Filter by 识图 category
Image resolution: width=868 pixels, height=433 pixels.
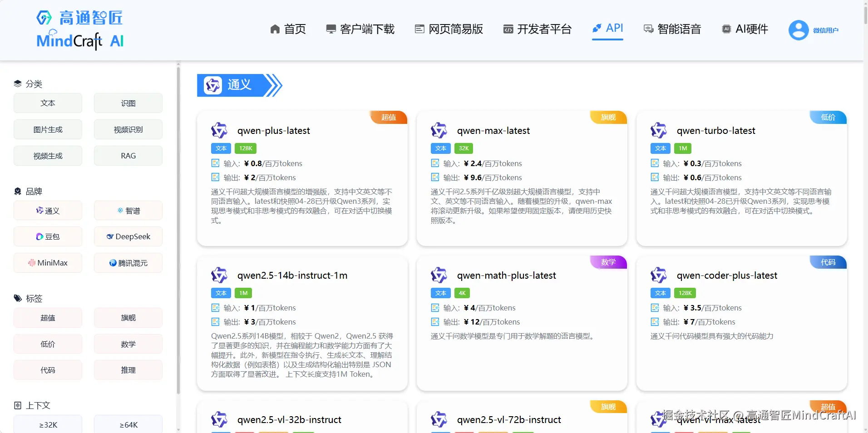tap(128, 103)
